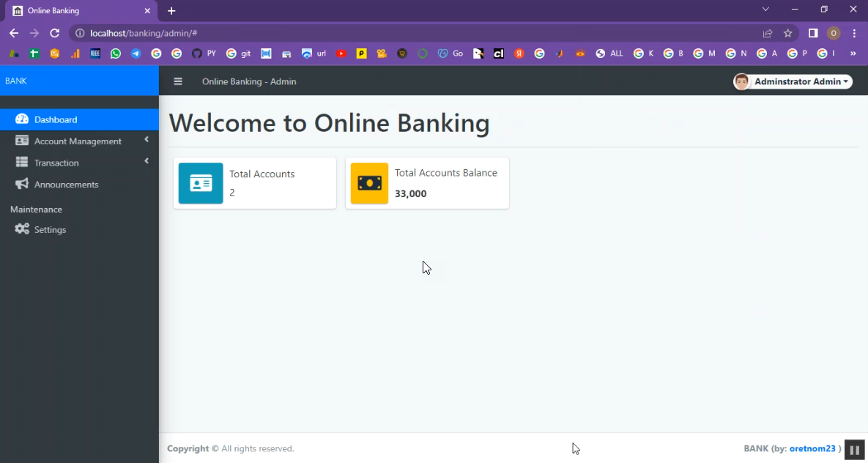The image size is (868, 463).
Task: Expand the Transaction submenu chevron
Action: (x=146, y=161)
